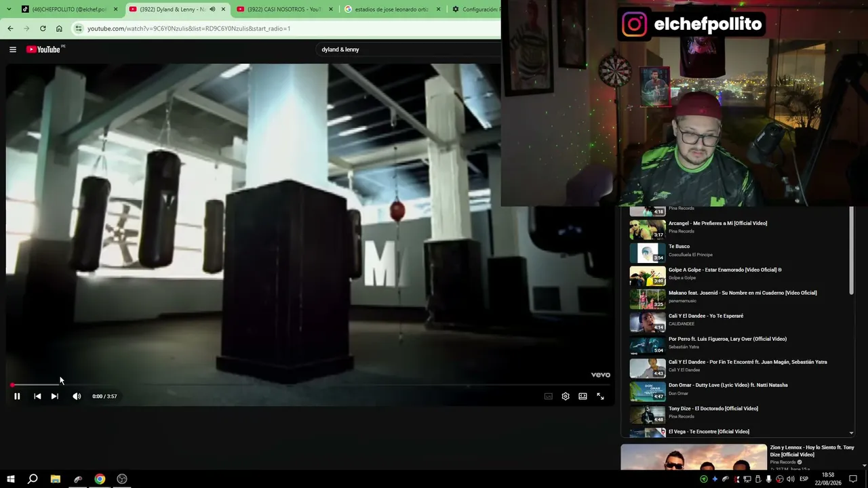Mute audio on the Dyland & Lenny tab

(x=212, y=9)
